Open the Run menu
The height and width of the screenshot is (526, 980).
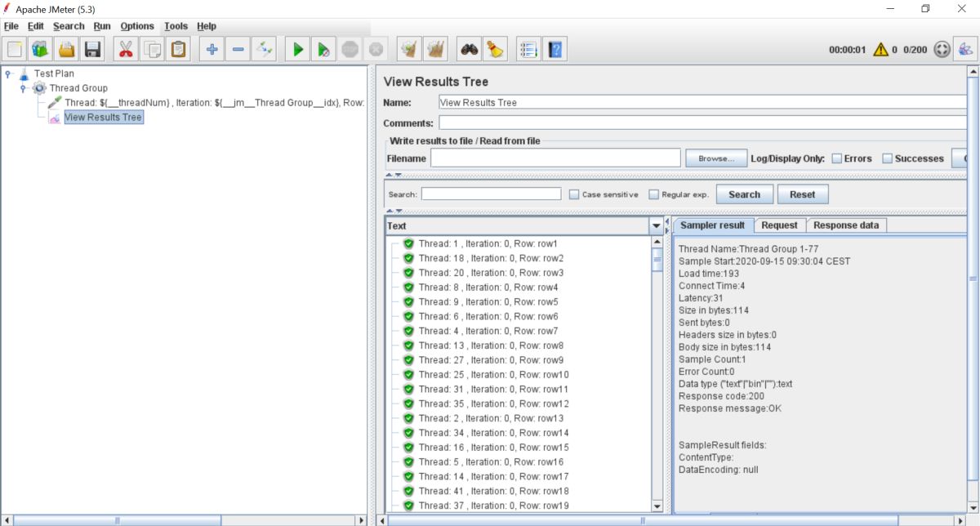tap(102, 26)
